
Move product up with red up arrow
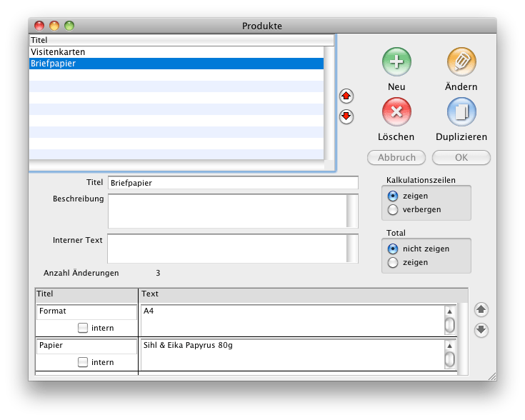(x=346, y=96)
